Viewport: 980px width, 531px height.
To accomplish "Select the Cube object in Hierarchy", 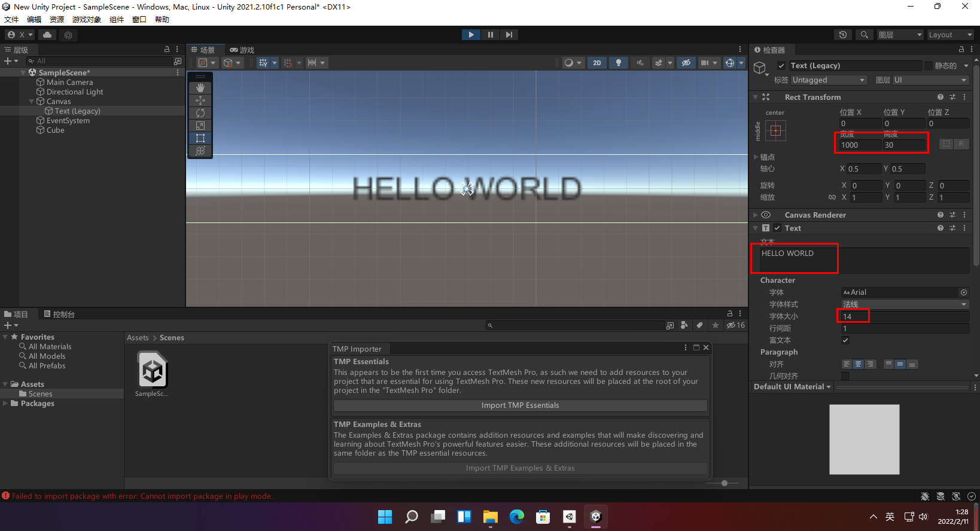I will pyautogui.click(x=55, y=130).
